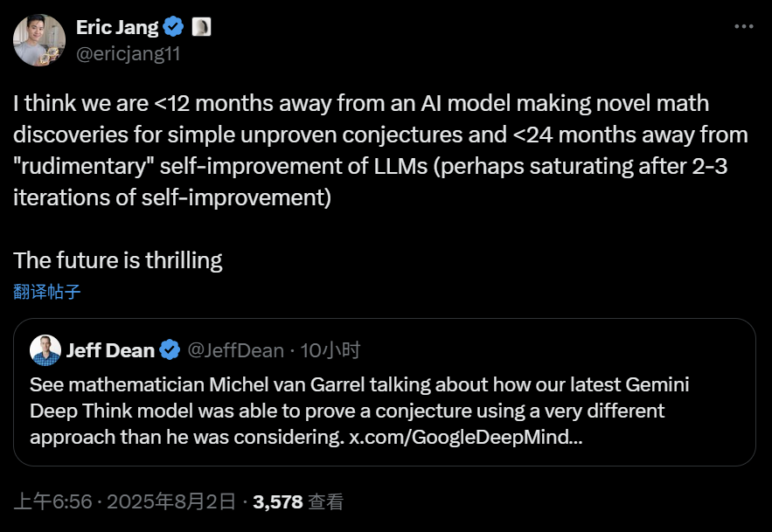Image resolution: width=772 pixels, height=532 pixels.
Task: Click the verified badge next to Jeff Dean
Action: (170, 351)
